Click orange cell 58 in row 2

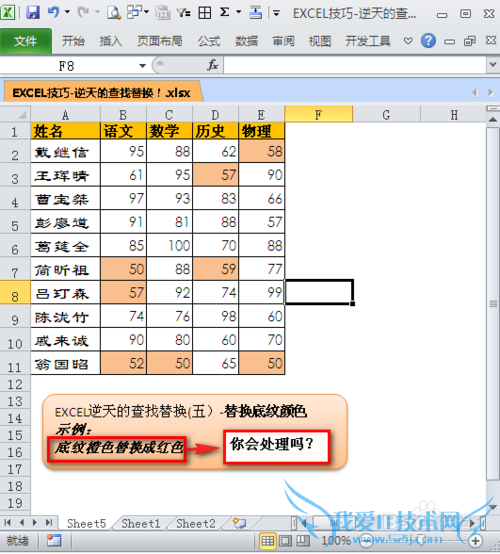coord(261,151)
